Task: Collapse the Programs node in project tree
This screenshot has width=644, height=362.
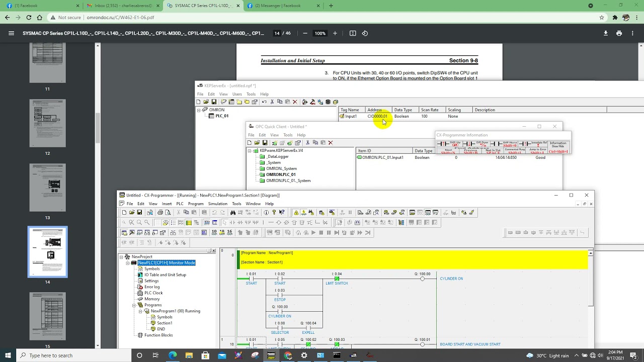Action: click(x=134, y=305)
